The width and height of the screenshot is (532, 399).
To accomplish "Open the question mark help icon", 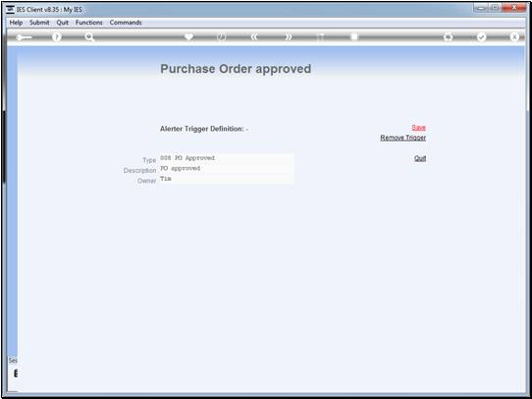I will [57, 37].
